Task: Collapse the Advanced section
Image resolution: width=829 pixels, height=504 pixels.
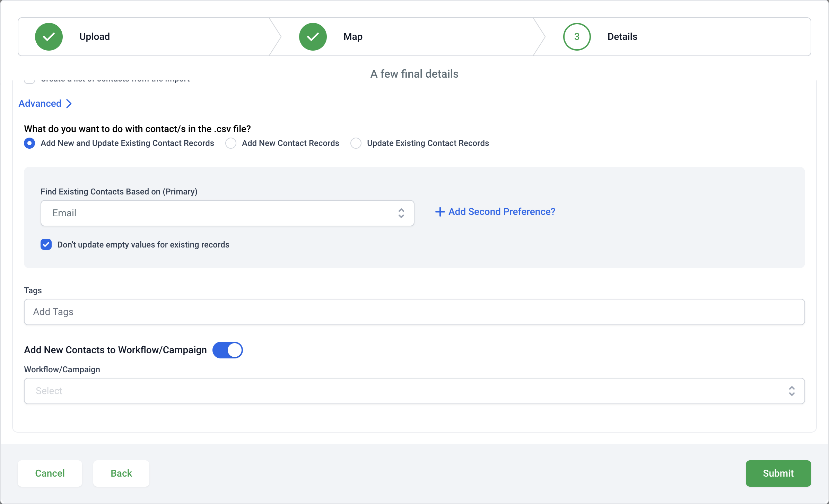Action: (45, 104)
